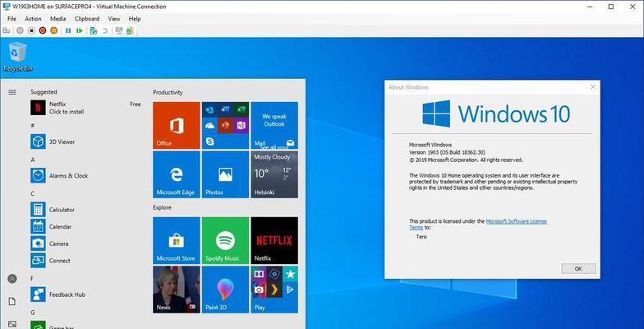
Task: Pause the virtual machine from the toolbar
Action: pos(68,30)
